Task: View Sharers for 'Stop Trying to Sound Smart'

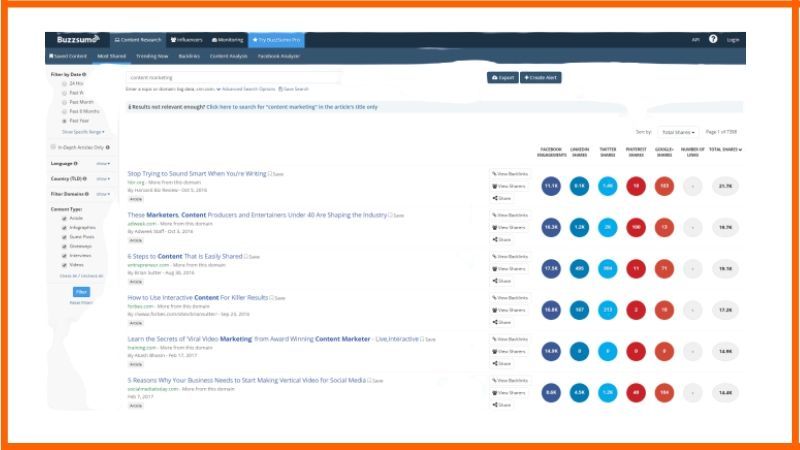Action: click(x=509, y=186)
